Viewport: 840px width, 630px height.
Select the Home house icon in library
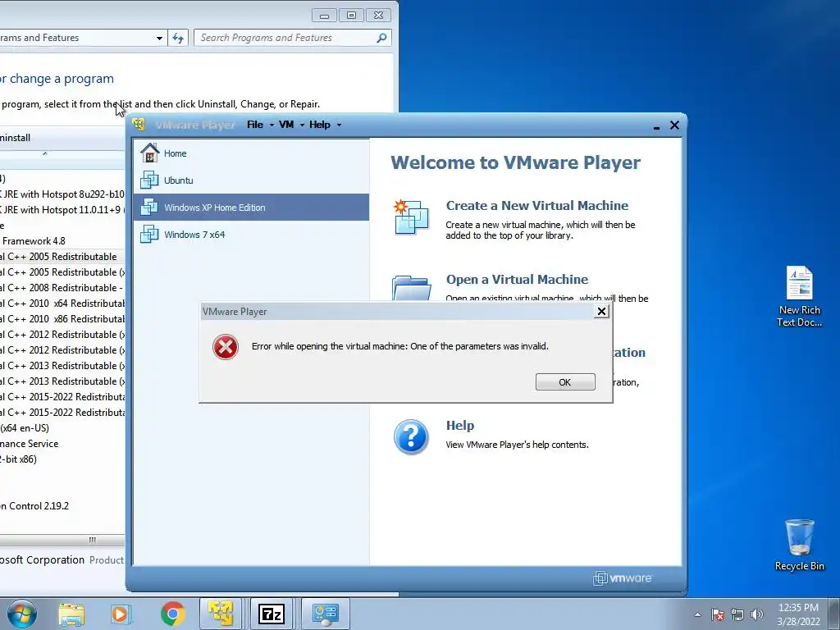(149, 153)
